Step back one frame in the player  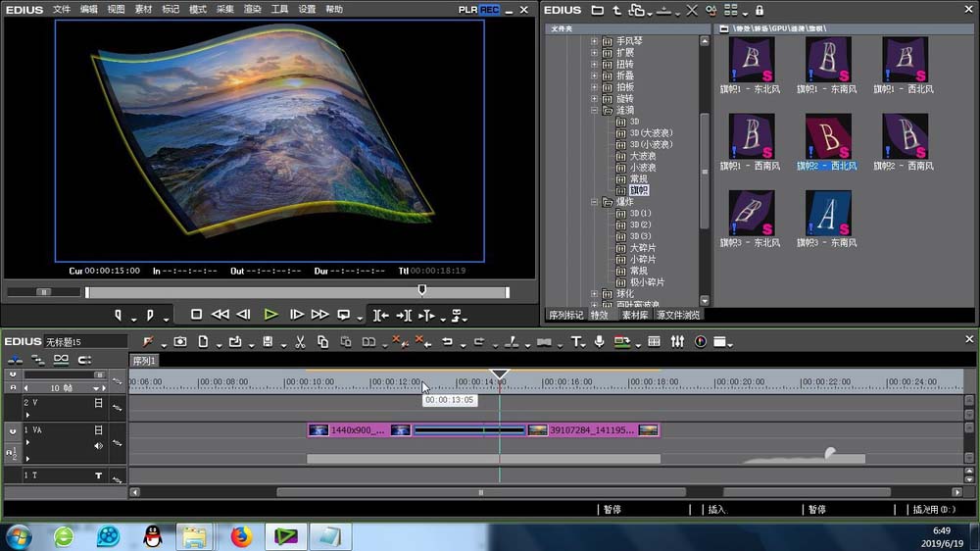(244, 315)
